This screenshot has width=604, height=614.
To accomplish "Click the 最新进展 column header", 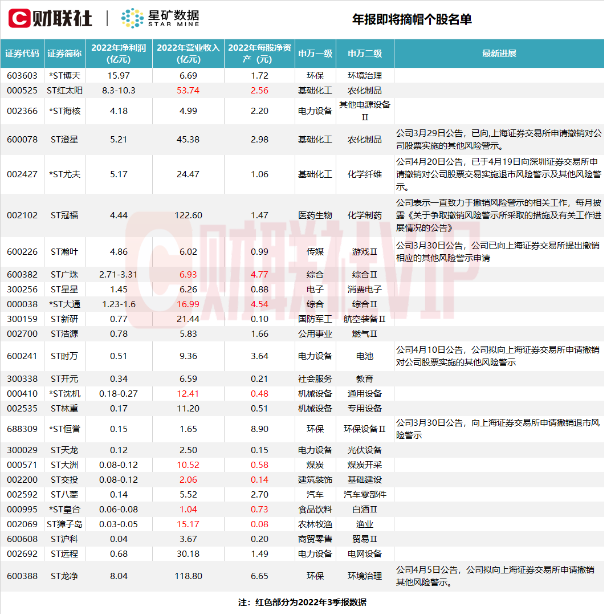I will (499, 54).
